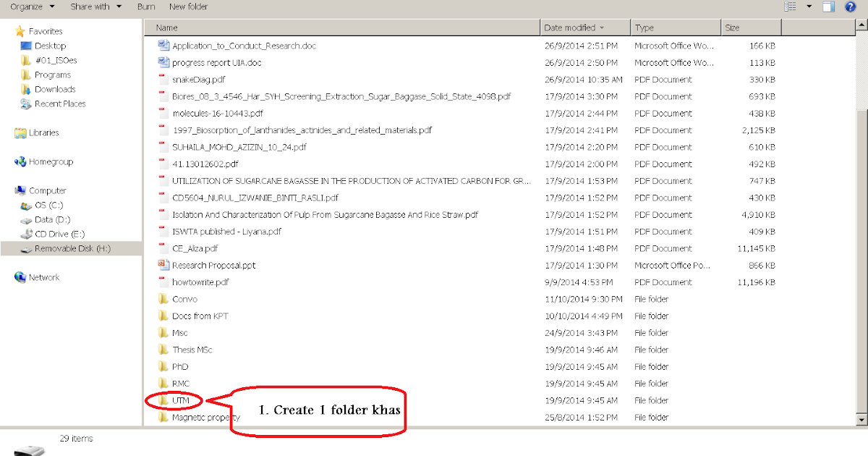Select ISWTA published - Liyana.pdf icon
This screenshot has width=868, height=456.
[x=163, y=232]
